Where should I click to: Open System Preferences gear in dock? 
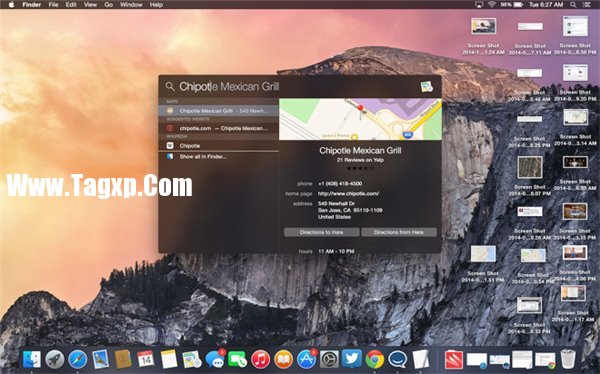pyautogui.click(x=329, y=359)
